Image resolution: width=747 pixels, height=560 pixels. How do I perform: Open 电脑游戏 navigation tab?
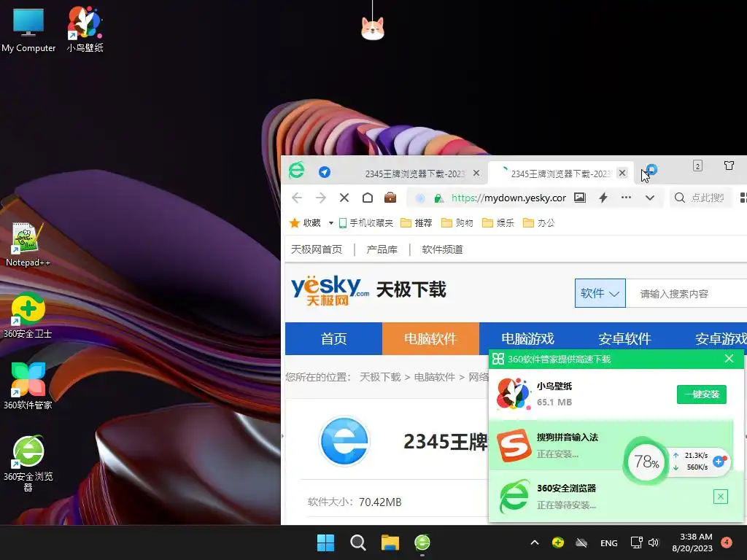[527, 338]
